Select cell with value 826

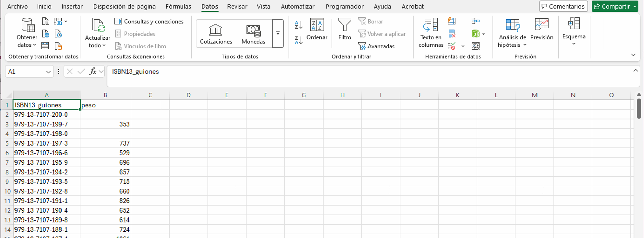point(105,201)
